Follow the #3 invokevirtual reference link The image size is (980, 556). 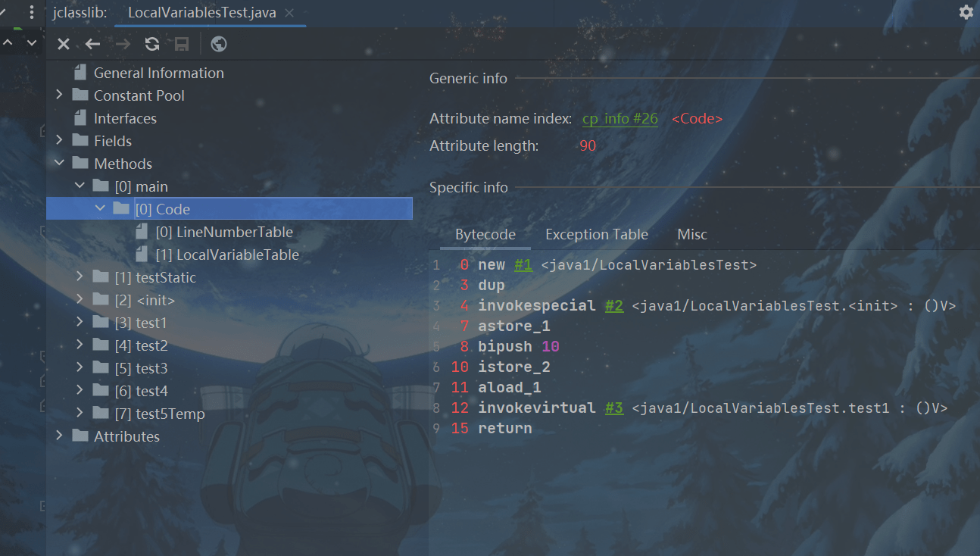(613, 408)
